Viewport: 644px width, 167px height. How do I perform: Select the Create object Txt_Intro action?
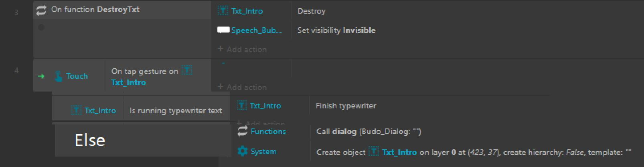click(x=474, y=152)
